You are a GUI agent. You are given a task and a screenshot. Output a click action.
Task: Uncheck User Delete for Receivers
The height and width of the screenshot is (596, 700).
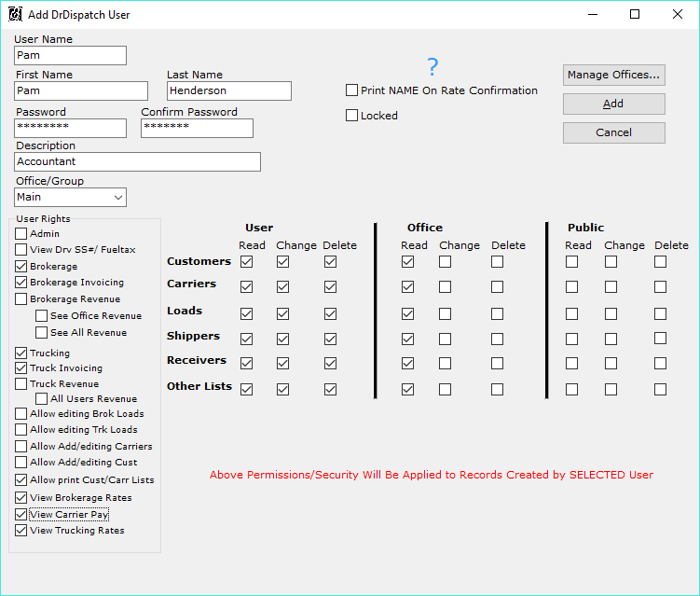[x=330, y=363]
